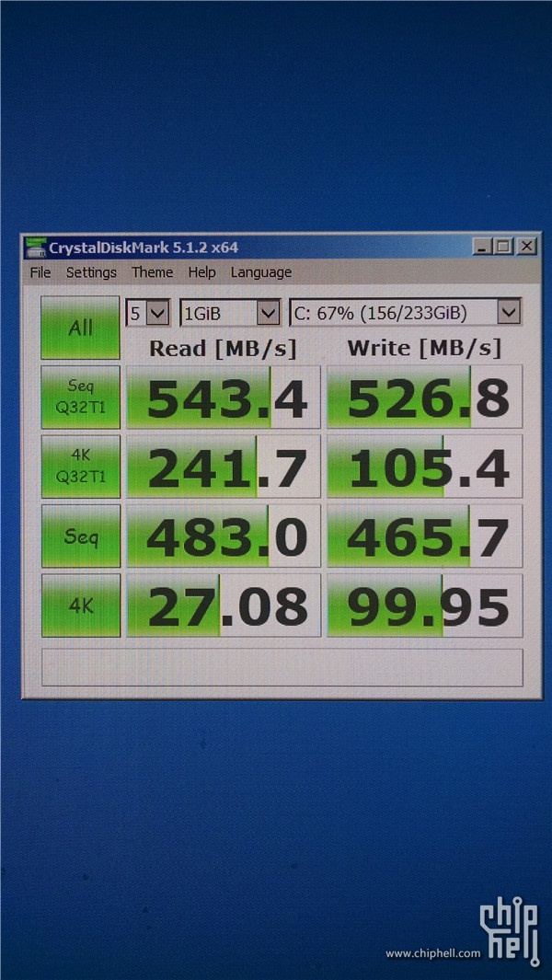
Task: Start the Seq Q32T1 test
Action: click(81, 397)
